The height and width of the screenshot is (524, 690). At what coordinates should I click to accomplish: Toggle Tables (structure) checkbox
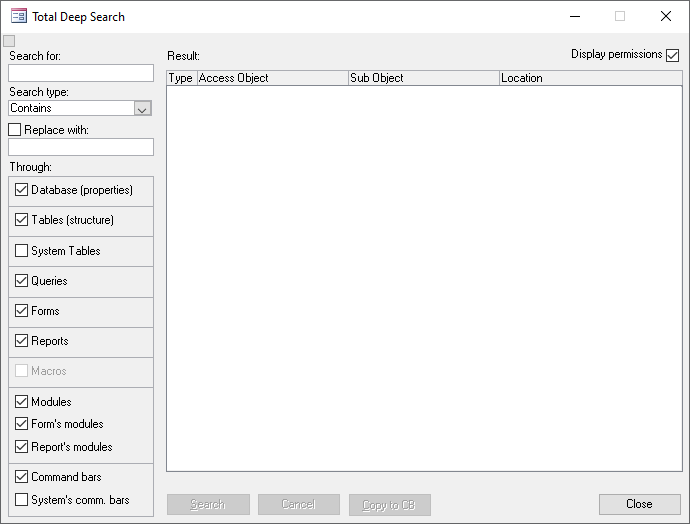click(x=22, y=220)
